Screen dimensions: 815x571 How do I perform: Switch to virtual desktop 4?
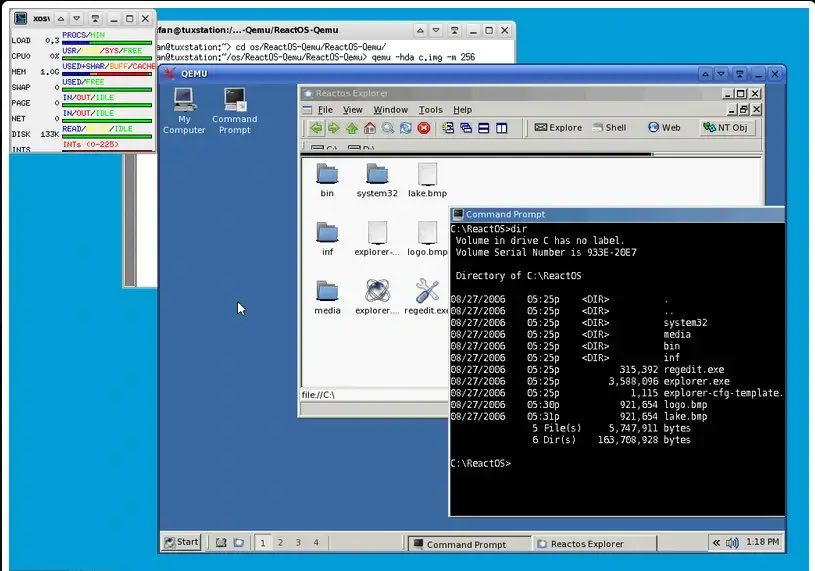tap(316, 543)
